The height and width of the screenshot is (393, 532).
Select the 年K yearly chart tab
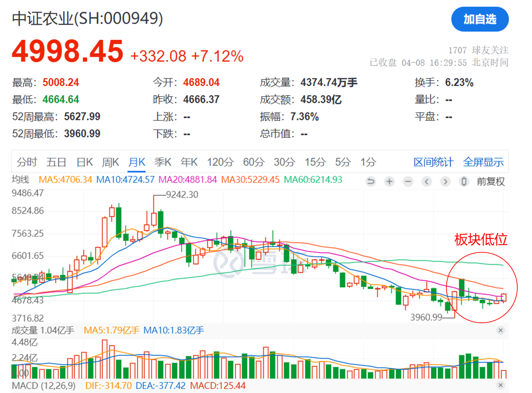[189, 162]
